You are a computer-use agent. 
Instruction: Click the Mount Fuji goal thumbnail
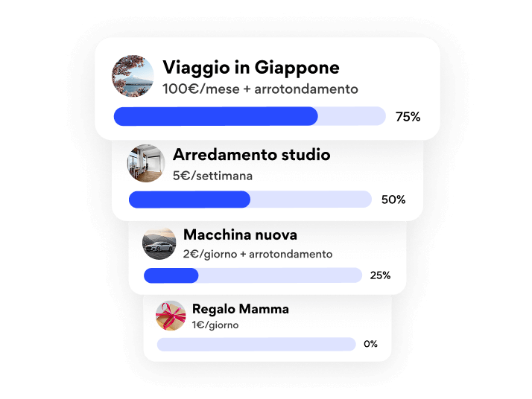point(133,75)
